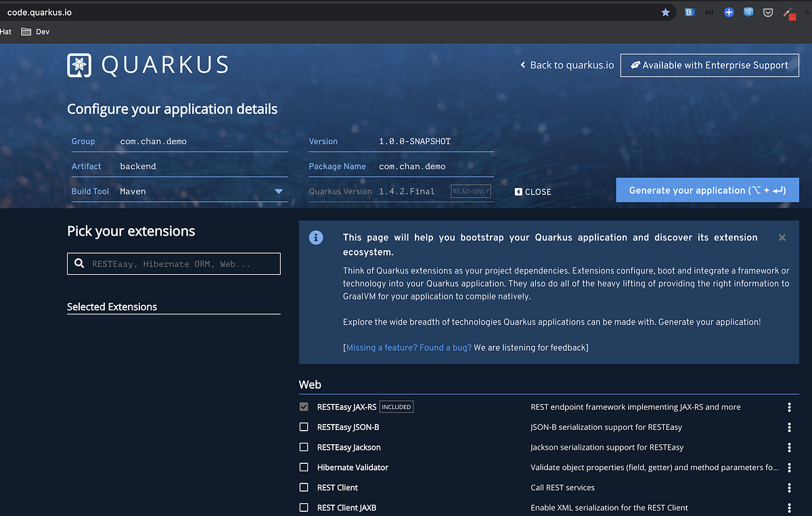Enable the REST Client extension
The height and width of the screenshot is (516, 812).
point(303,488)
